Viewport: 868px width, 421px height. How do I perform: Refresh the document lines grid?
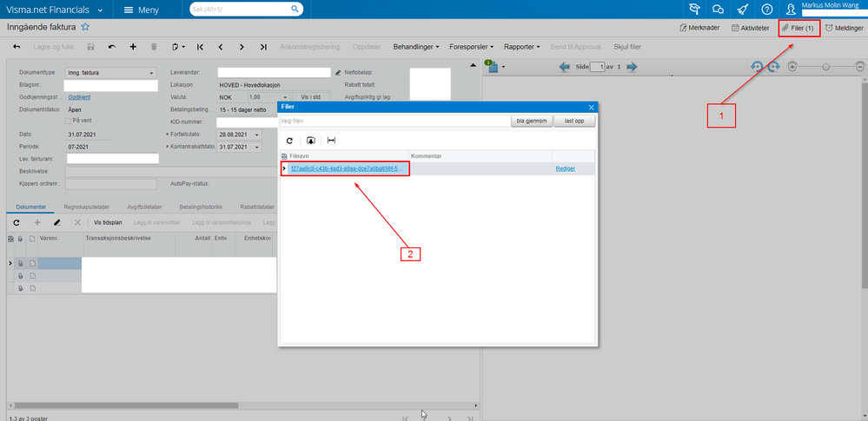coord(17,222)
